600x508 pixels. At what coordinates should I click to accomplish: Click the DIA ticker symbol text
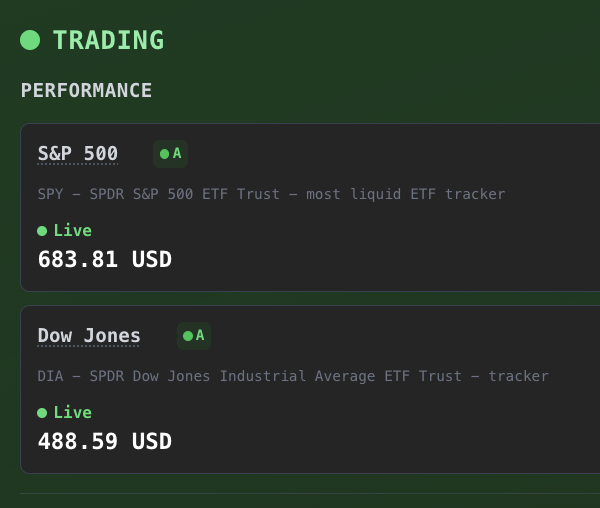coord(51,376)
